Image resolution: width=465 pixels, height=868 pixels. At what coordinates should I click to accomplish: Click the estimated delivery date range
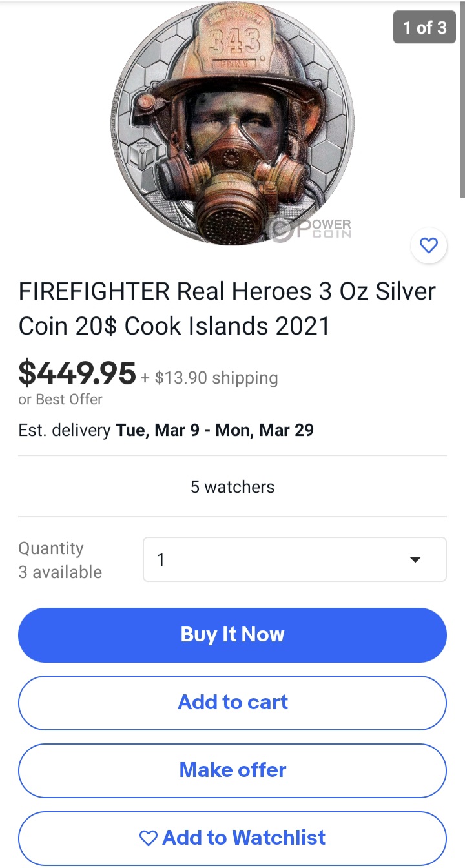point(214,430)
